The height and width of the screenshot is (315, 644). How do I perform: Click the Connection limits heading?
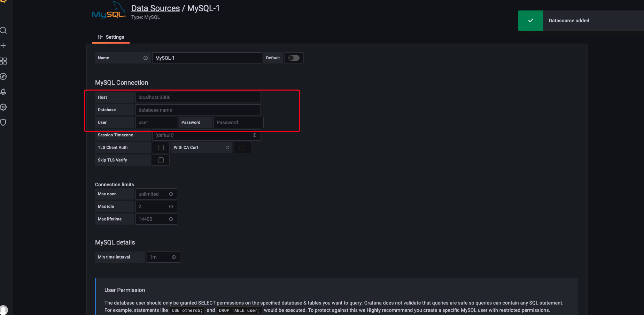(x=115, y=185)
